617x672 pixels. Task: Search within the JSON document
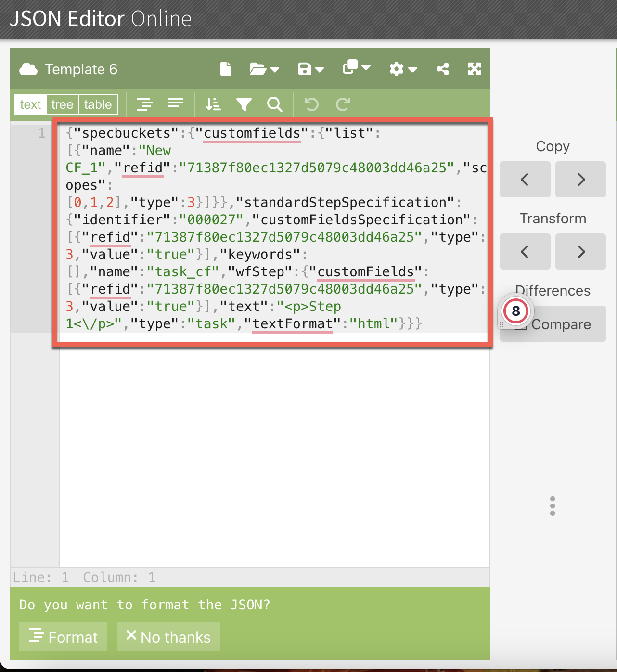point(274,104)
